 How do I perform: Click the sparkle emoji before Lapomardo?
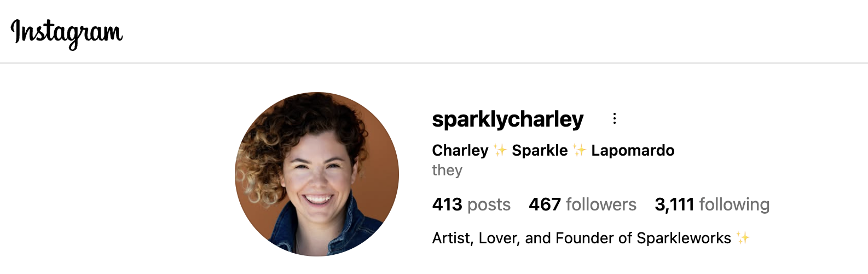pyautogui.click(x=580, y=150)
